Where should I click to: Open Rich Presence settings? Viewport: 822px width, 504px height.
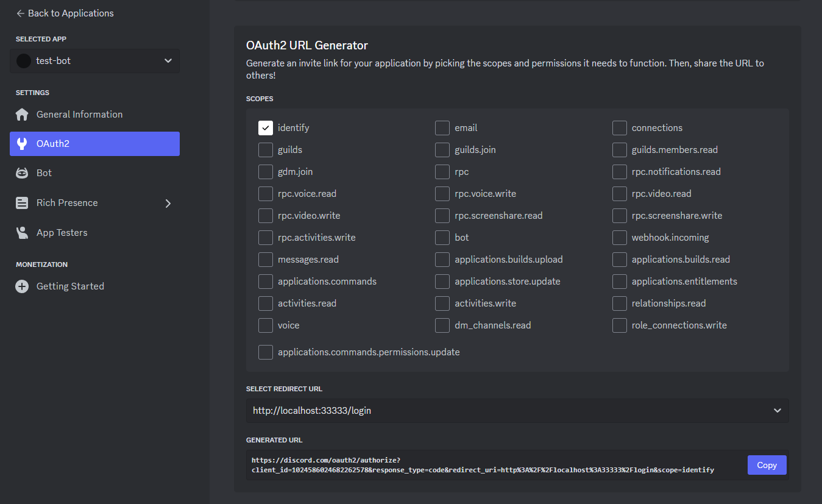pos(94,203)
